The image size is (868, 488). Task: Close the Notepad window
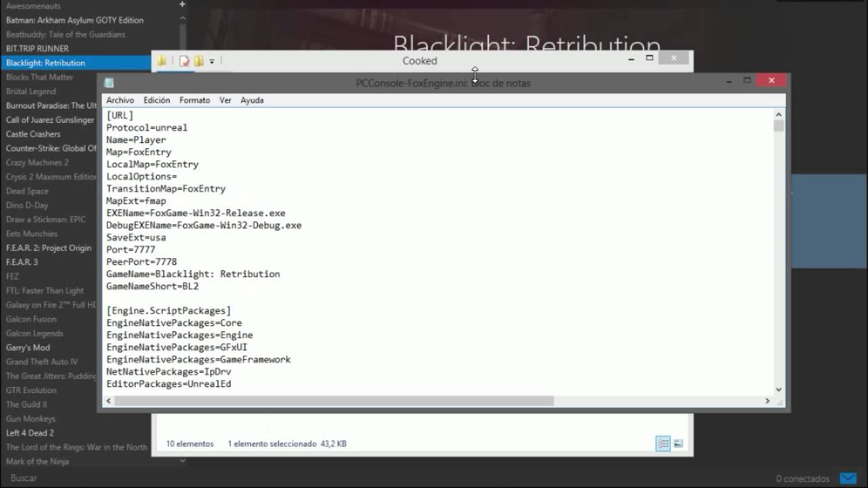coord(772,81)
